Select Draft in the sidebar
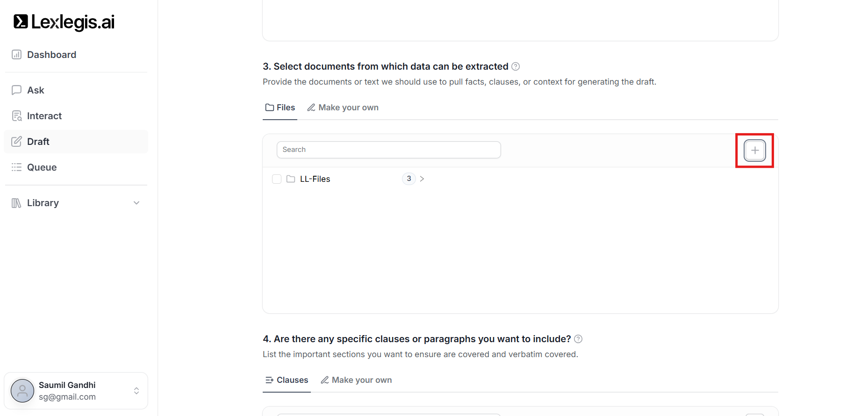Image resolution: width=868 pixels, height=416 pixels. (38, 142)
